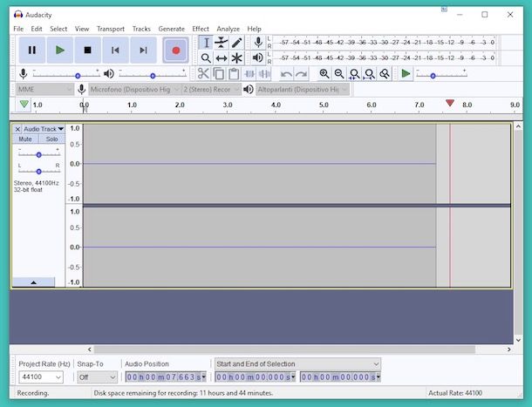Viewport: 532px width, 407px height.
Task: Click Fit Selection zoom icon
Action: click(354, 73)
